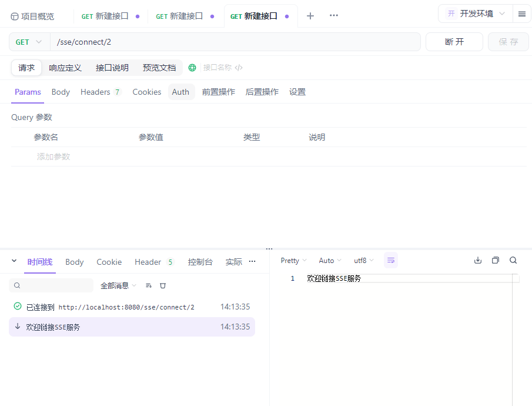Click line 1 text in the response viewer
This screenshot has height=406, width=532.
point(334,278)
